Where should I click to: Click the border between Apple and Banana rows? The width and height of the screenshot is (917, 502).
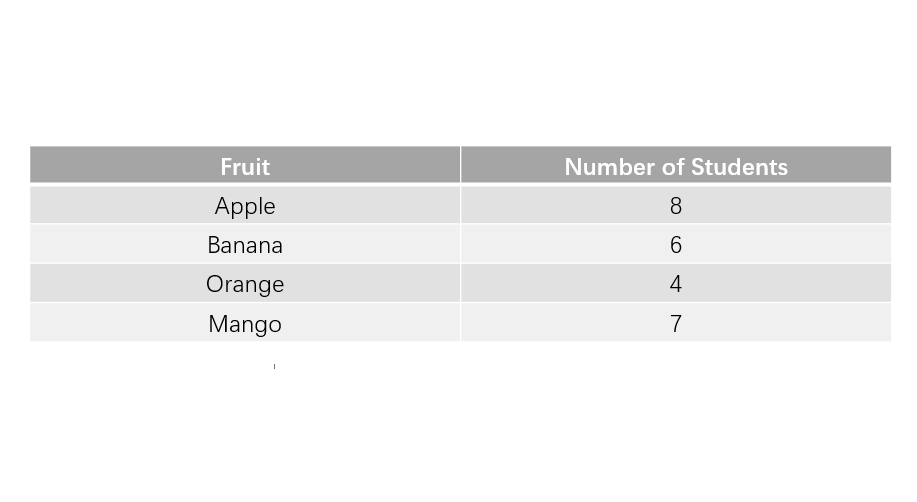tap(460, 224)
